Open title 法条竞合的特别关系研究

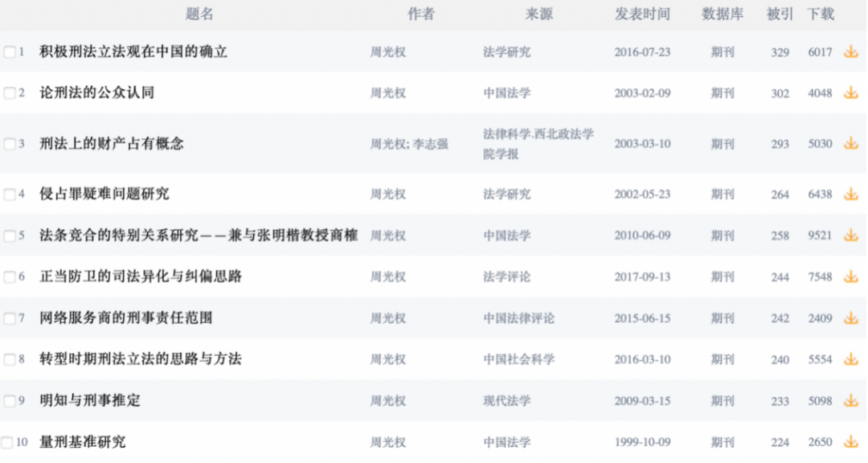pos(199,236)
